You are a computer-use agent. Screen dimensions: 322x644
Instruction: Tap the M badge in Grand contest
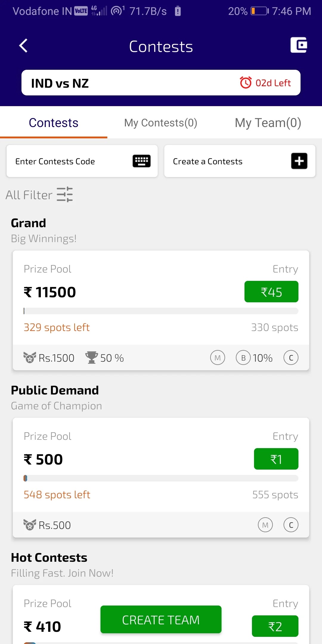click(218, 358)
